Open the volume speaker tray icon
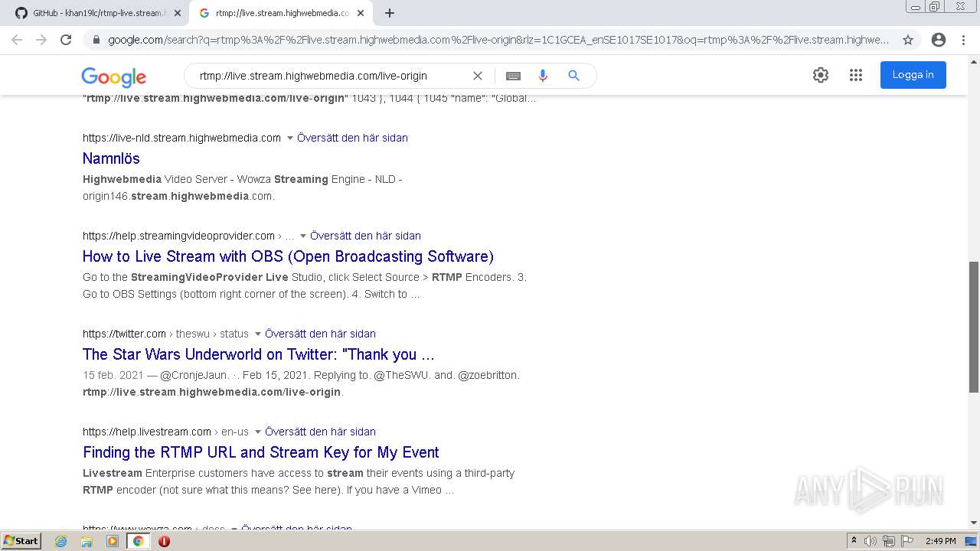Viewport: 980px width, 551px height. (871, 541)
